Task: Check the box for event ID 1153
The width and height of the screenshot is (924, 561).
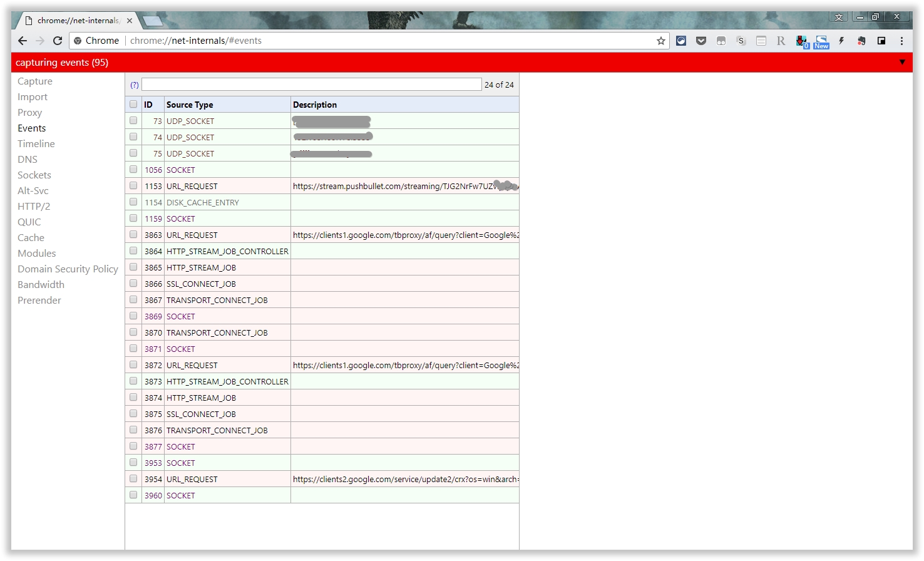Action: click(x=133, y=186)
